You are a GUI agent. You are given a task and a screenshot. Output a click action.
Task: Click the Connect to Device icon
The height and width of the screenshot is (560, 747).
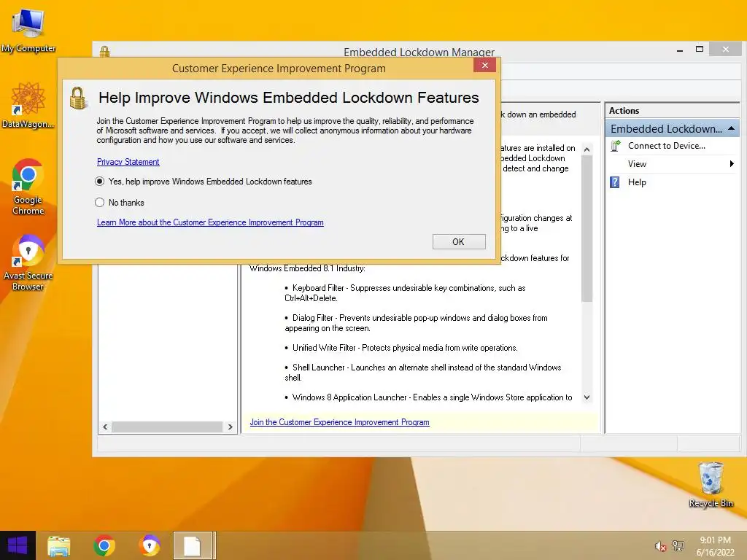pos(615,146)
